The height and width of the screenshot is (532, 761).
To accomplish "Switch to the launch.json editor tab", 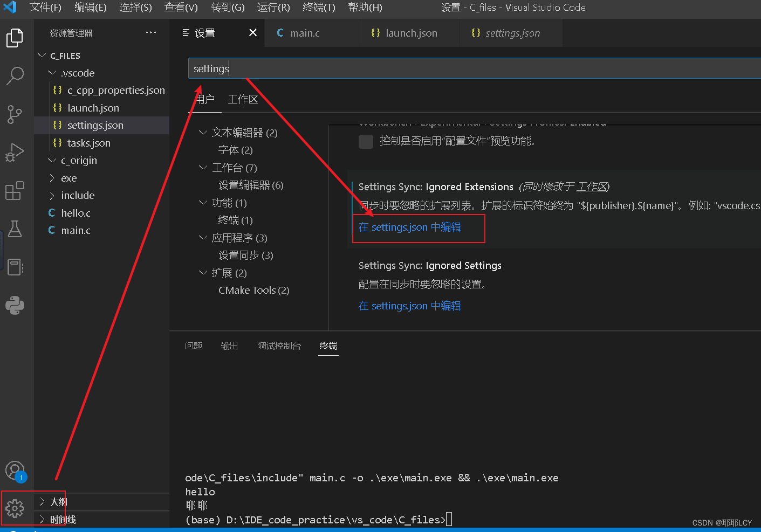I will click(410, 33).
